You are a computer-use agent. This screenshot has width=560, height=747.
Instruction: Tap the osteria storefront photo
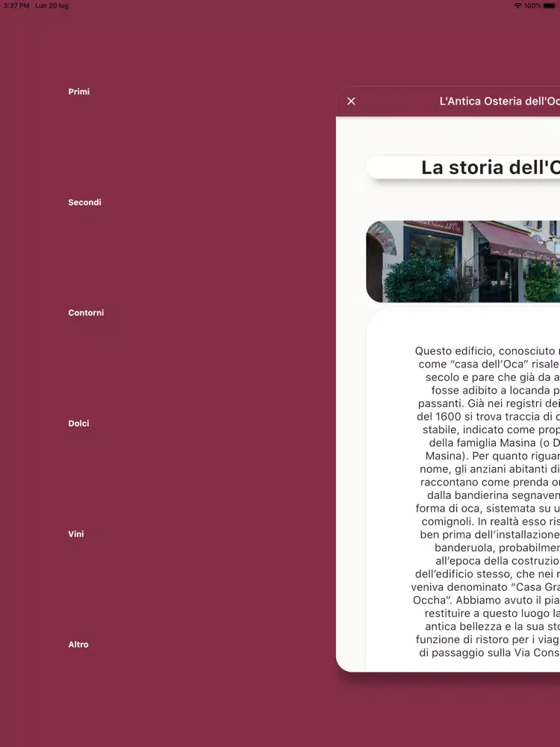tap(463, 261)
